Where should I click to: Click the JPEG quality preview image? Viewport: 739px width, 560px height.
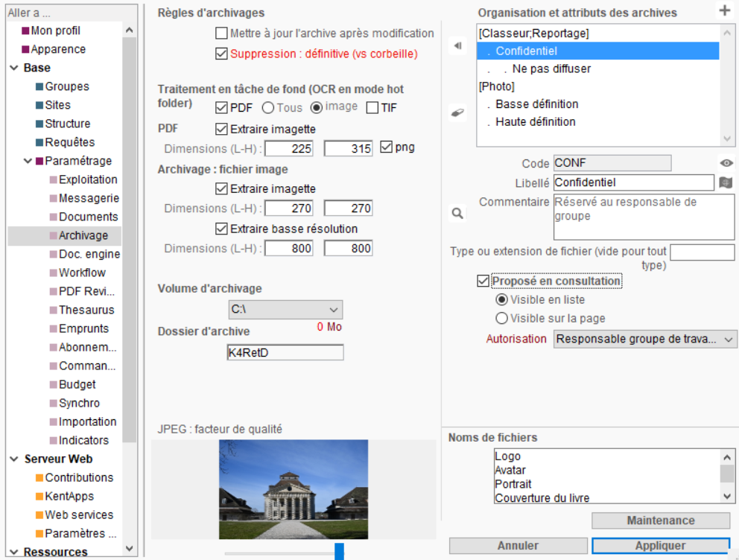coord(294,489)
